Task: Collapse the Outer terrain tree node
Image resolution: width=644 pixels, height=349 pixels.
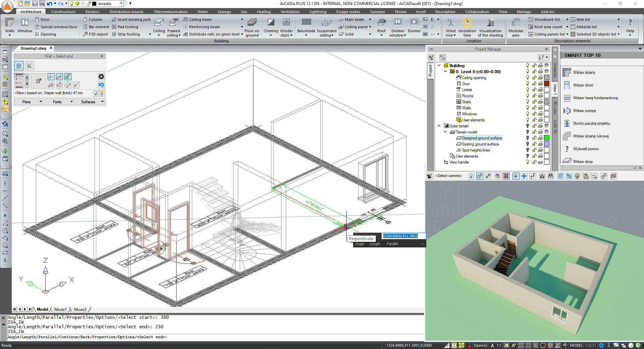Action: pyautogui.click(x=439, y=126)
